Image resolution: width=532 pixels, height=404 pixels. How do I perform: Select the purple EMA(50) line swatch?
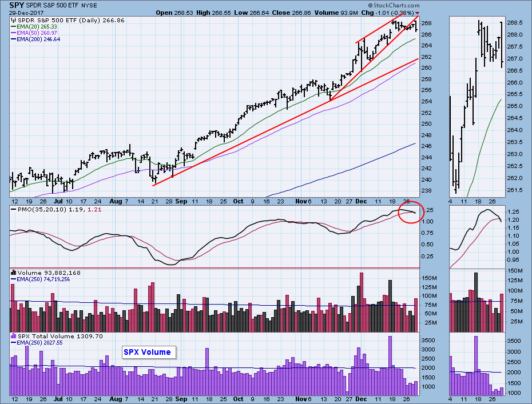coord(14,33)
